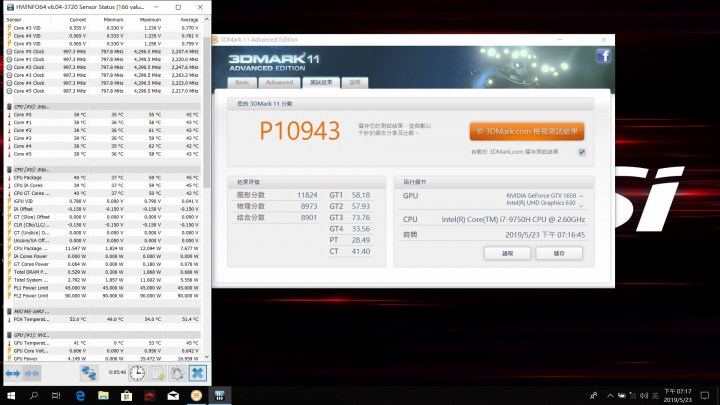Click the physics score value 8973
Viewport: 720px width, 405px height.
point(309,206)
